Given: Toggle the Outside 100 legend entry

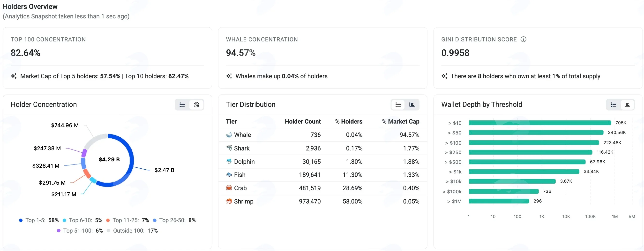Looking at the screenshot, I should 133,230.
